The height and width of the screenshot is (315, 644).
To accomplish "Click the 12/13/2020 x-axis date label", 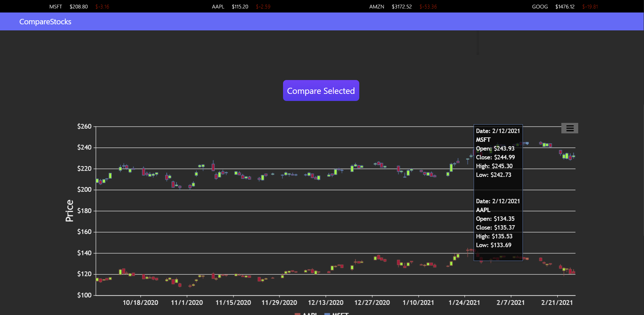I will click(326, 303).
